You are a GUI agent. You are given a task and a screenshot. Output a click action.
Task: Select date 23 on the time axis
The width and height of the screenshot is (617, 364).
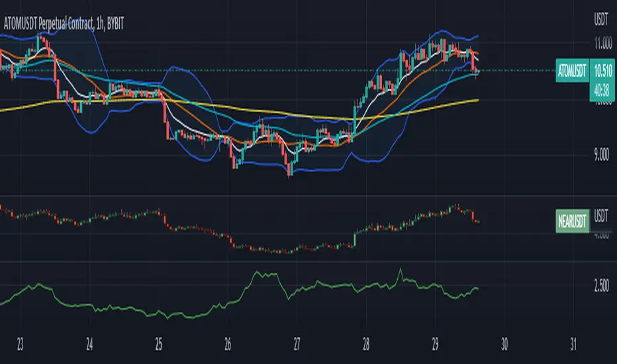[x=20, y=344]
